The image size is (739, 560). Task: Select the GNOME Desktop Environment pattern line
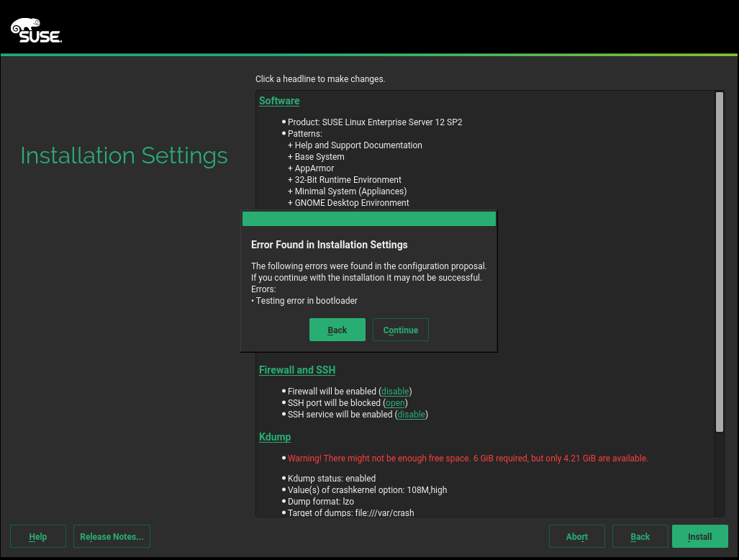[x=352, y=203]
